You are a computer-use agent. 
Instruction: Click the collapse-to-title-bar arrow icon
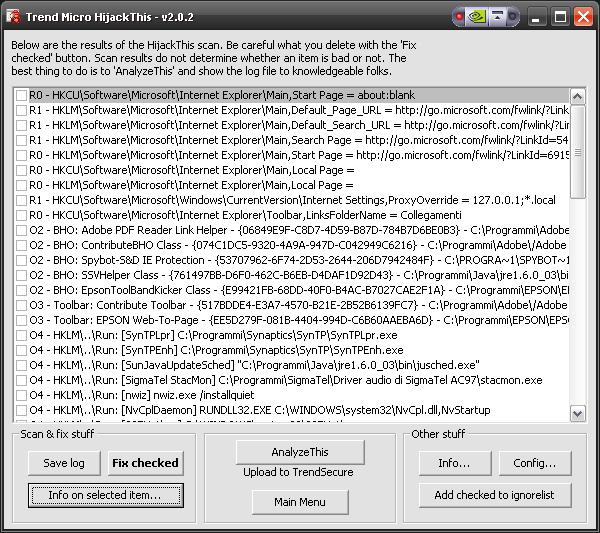click(497, 17)
